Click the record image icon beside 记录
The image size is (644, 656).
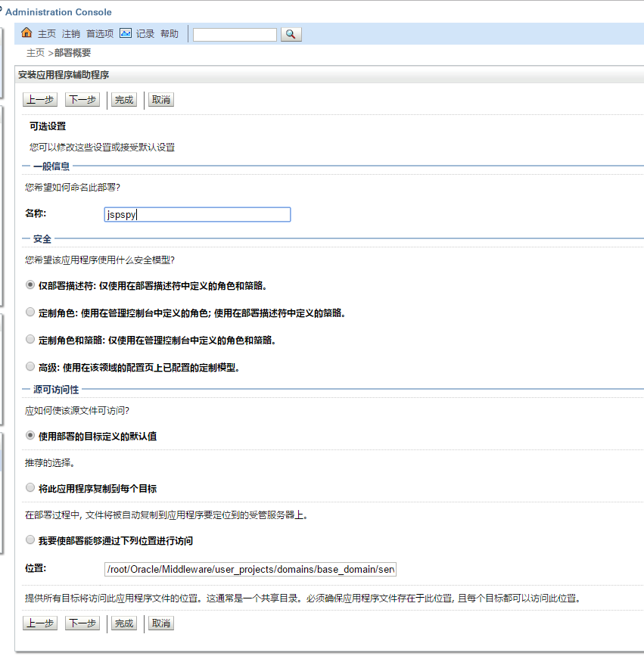[126, 33]
